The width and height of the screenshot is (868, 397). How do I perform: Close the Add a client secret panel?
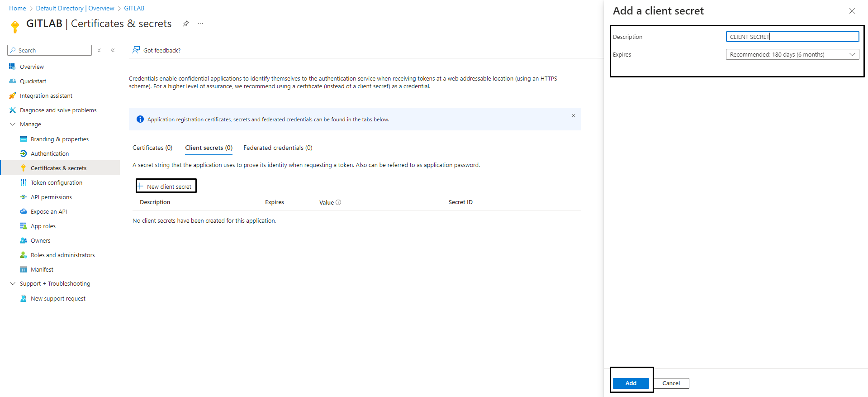[x=852, y=11]
